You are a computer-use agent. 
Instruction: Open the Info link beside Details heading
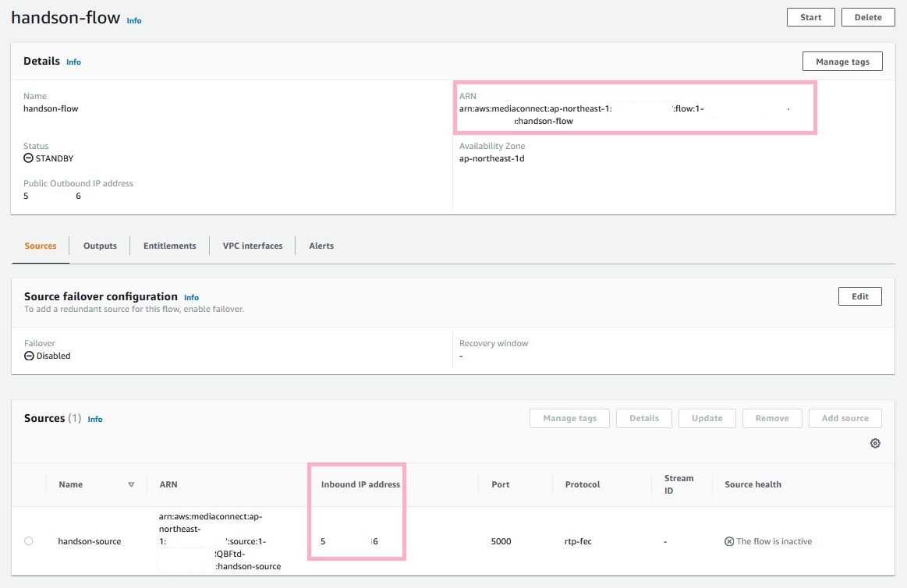[x=73, y=62]
